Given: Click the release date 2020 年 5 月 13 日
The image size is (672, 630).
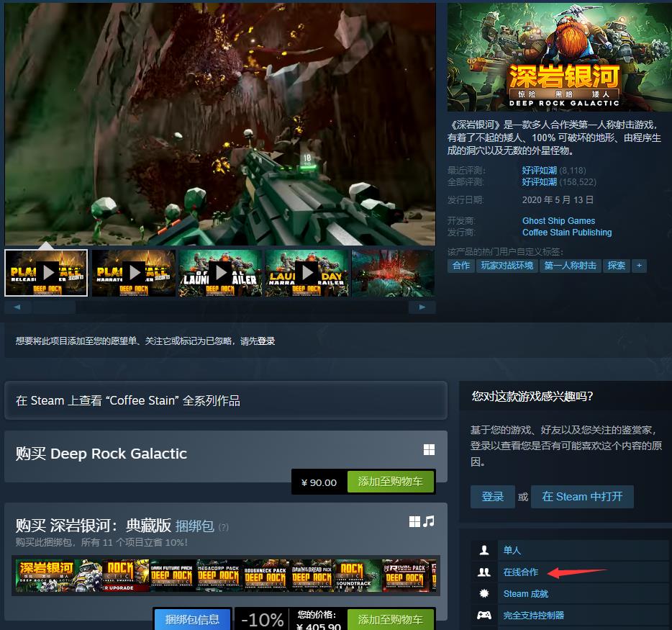Looking at the screenshot, I should click(x=558, y=200).
